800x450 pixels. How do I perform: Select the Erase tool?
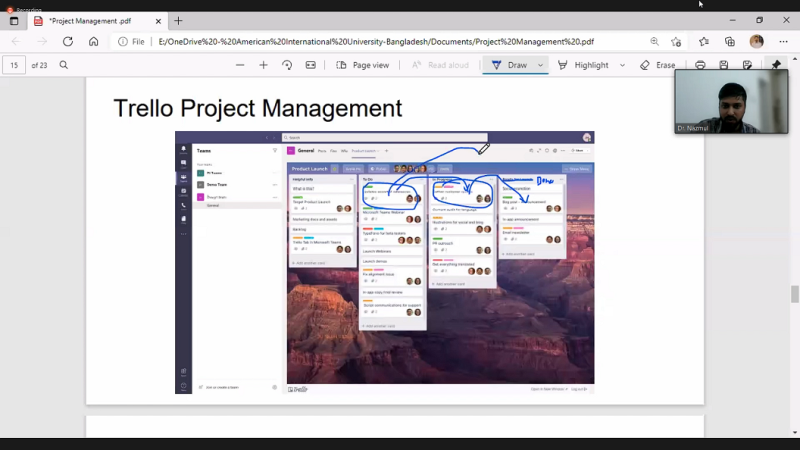[658, 65]
